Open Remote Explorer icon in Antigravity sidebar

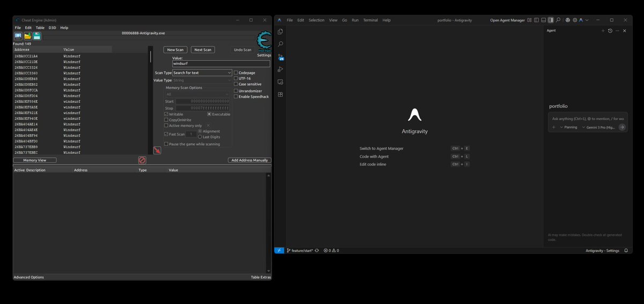pyautogui.click(x=280, y=82)
